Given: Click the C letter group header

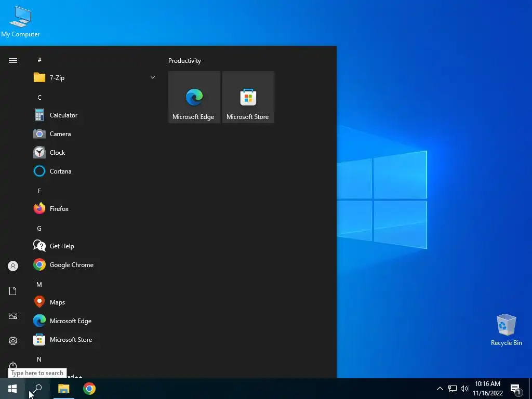Looking at the screenshot, I should tap(39, 97).
